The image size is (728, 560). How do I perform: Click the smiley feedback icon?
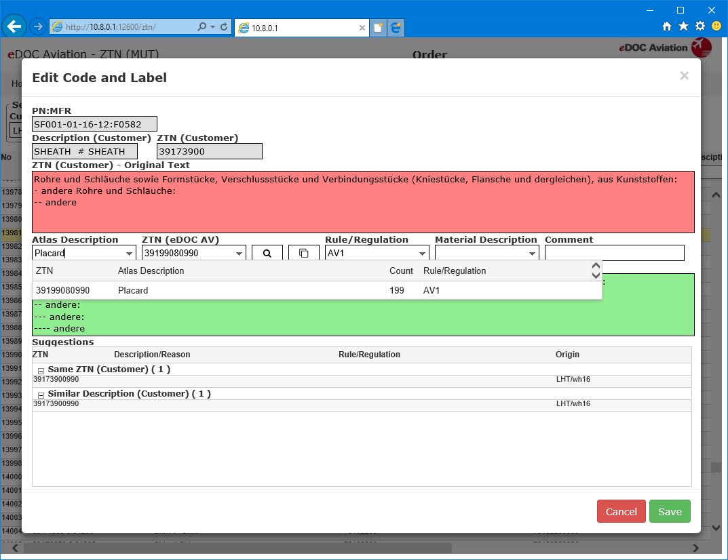point(716,26)
